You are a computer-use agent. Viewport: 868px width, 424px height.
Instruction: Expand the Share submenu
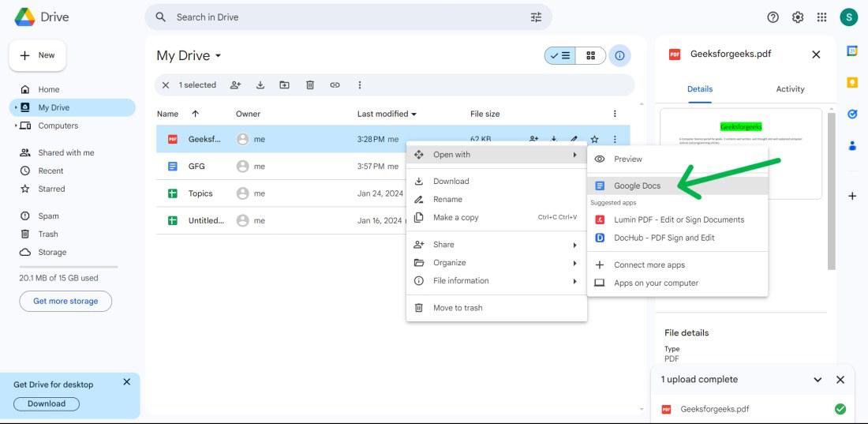(x=496, y=245)
